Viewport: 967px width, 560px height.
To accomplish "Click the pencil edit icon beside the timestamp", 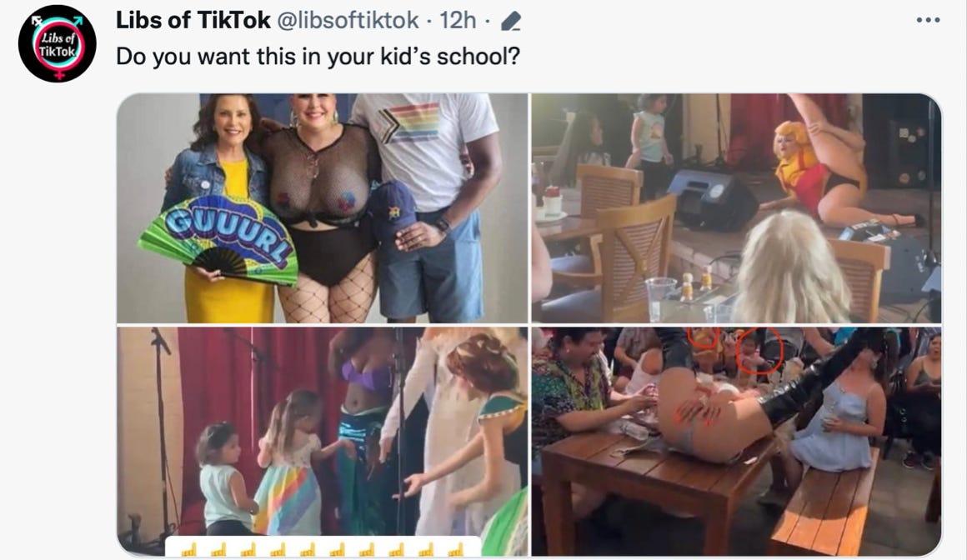I will pyautogui.click(x=511, y=22).
